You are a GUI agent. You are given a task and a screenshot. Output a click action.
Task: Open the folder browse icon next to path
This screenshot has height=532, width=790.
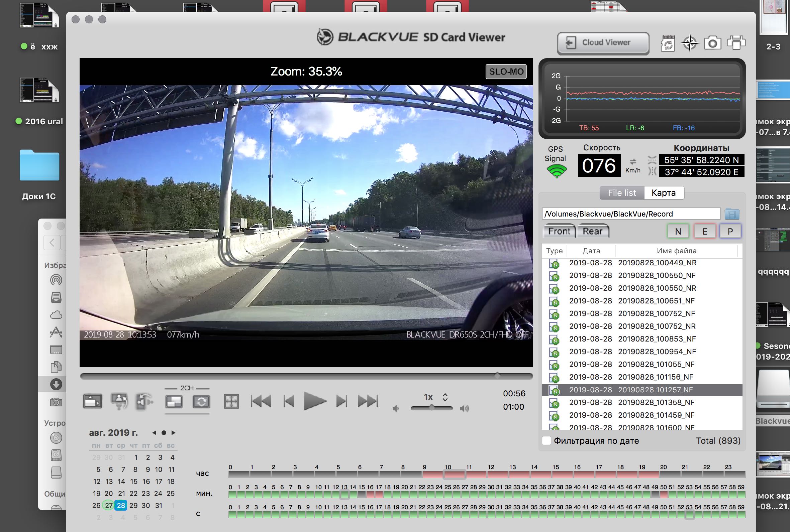coord(731,214)
